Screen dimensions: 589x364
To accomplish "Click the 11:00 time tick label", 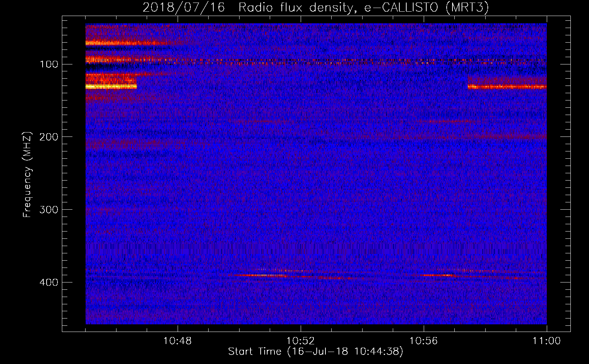I will [x=546, y=341].
